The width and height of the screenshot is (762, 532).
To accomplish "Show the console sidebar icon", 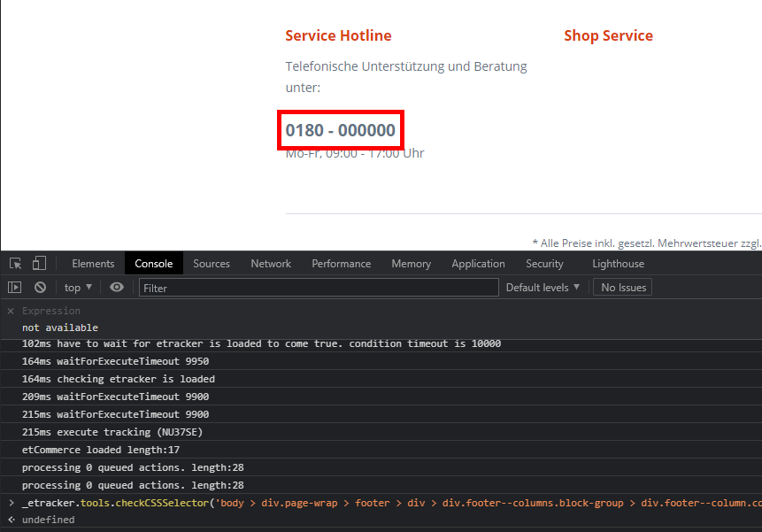I will coord(15,288).
